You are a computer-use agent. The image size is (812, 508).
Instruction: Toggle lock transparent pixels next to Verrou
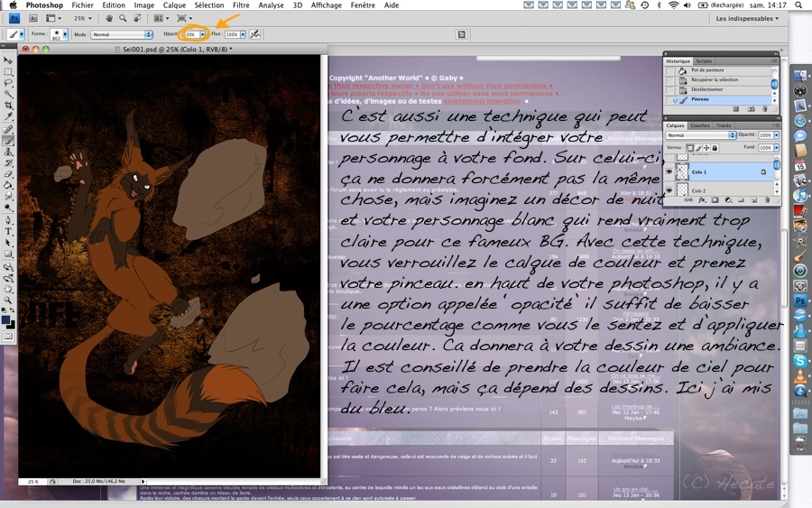[690, 148]
